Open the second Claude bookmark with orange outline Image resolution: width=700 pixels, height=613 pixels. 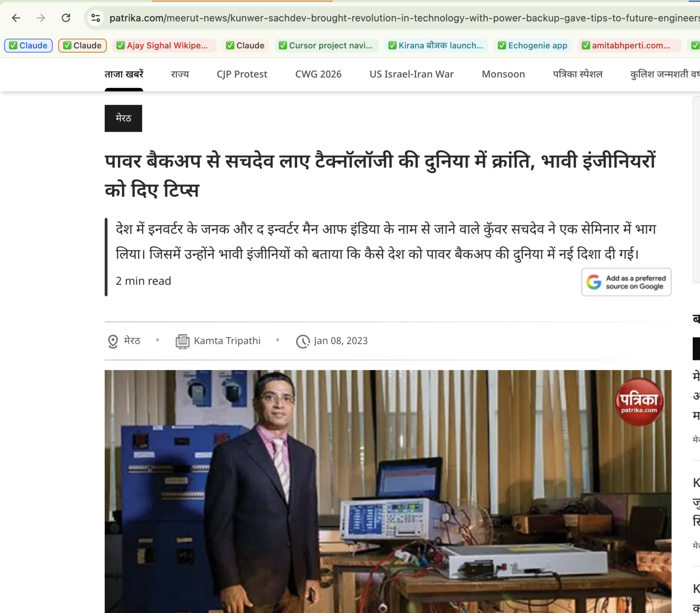point(82,45)
